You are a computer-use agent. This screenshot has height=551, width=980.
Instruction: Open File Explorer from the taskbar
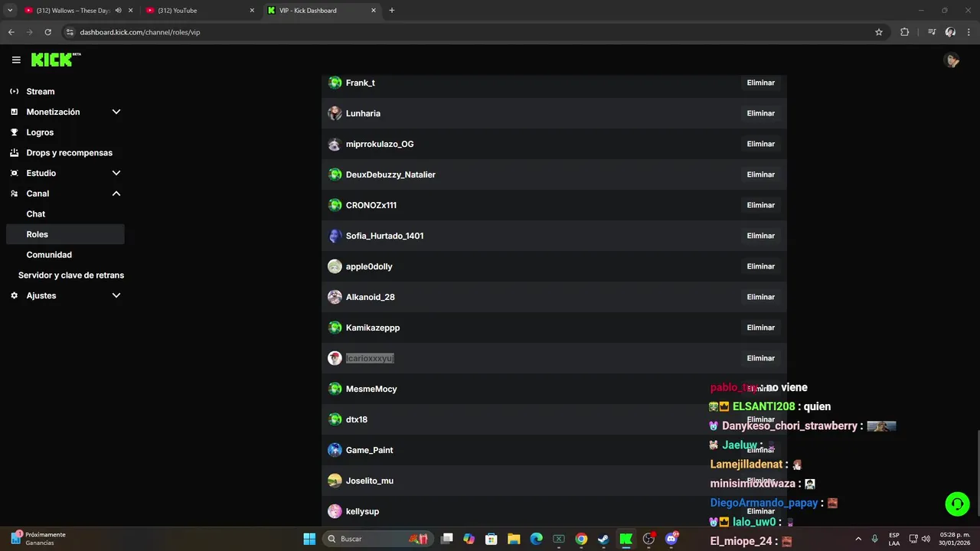(514, 539)
